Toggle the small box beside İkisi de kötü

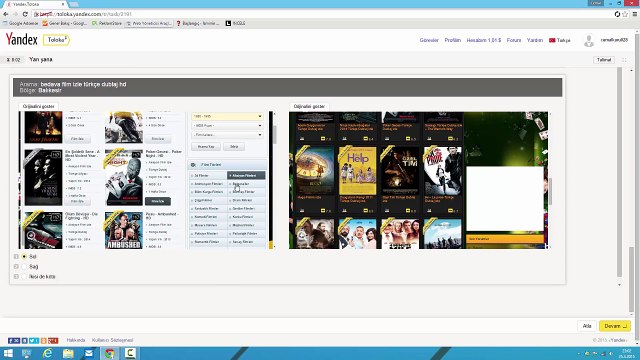(16, 276)
